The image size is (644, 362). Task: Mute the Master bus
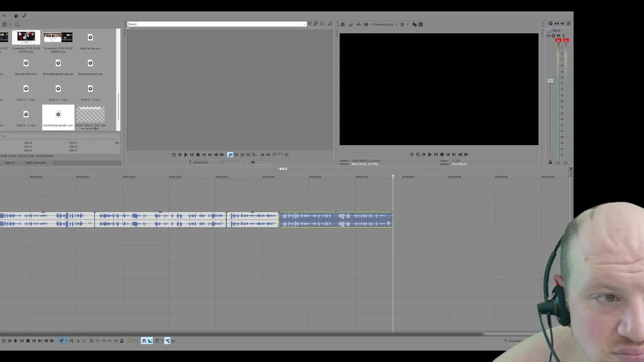point(558,36)
